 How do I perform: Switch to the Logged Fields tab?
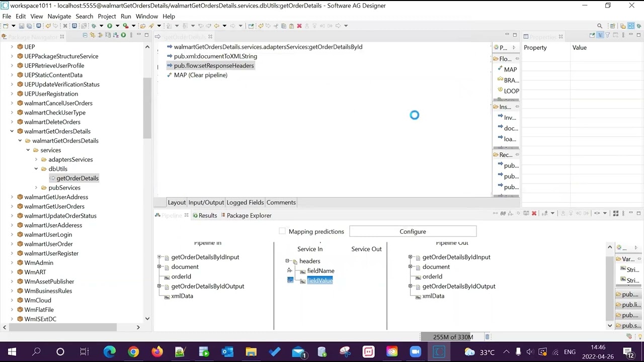[x=245, y=202]
